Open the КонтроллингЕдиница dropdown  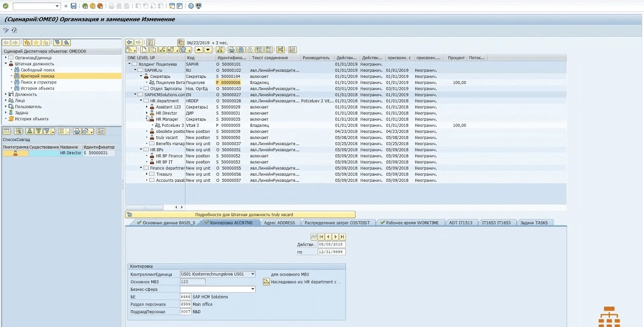pyautogui.click(x=253, y=274)
